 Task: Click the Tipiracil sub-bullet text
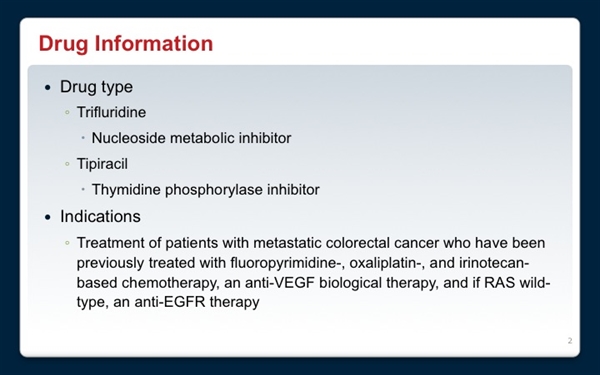tap(102, 164)
